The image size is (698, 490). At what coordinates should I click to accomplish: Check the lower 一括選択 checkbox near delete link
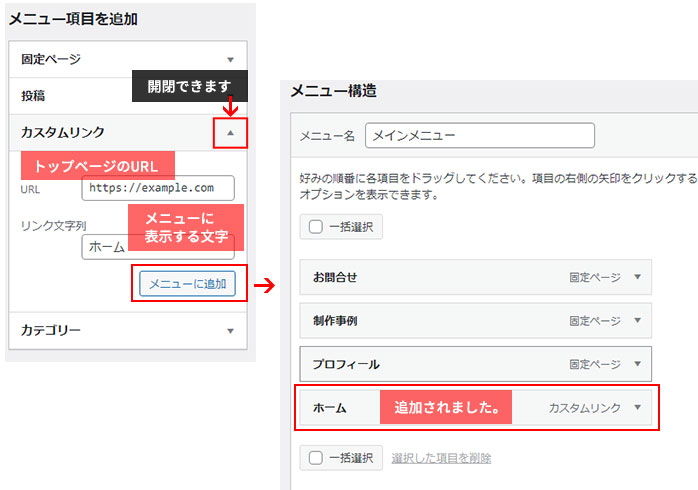coord(316,458)
